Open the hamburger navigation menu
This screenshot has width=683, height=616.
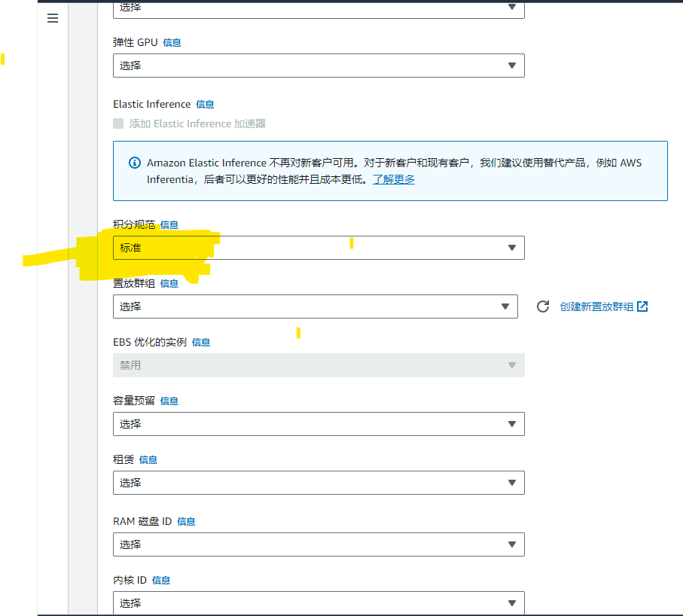click(53, 18)
